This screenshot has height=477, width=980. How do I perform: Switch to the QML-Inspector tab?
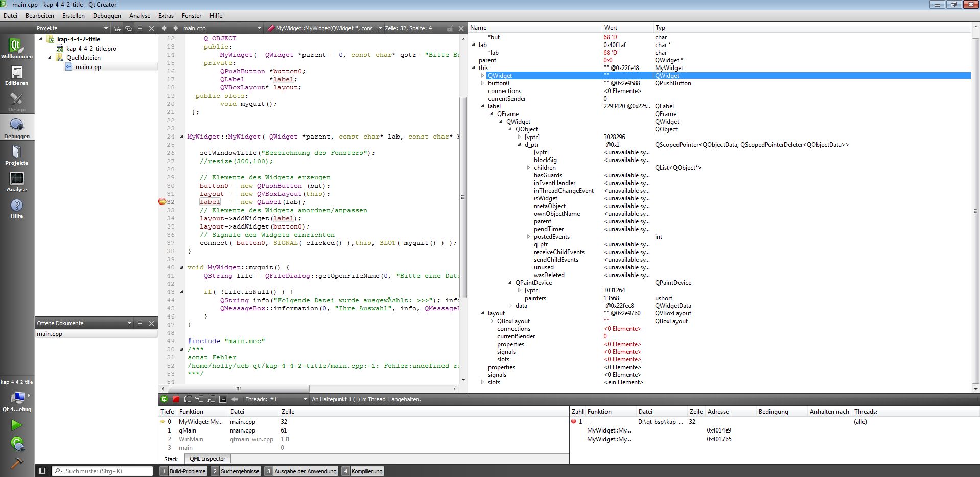coord(207,459)
